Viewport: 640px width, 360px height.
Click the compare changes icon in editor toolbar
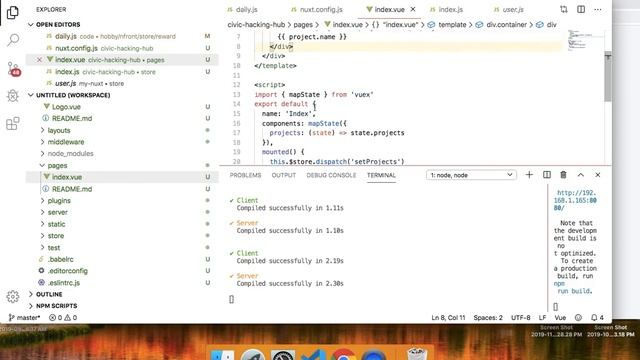pos(564,9)
